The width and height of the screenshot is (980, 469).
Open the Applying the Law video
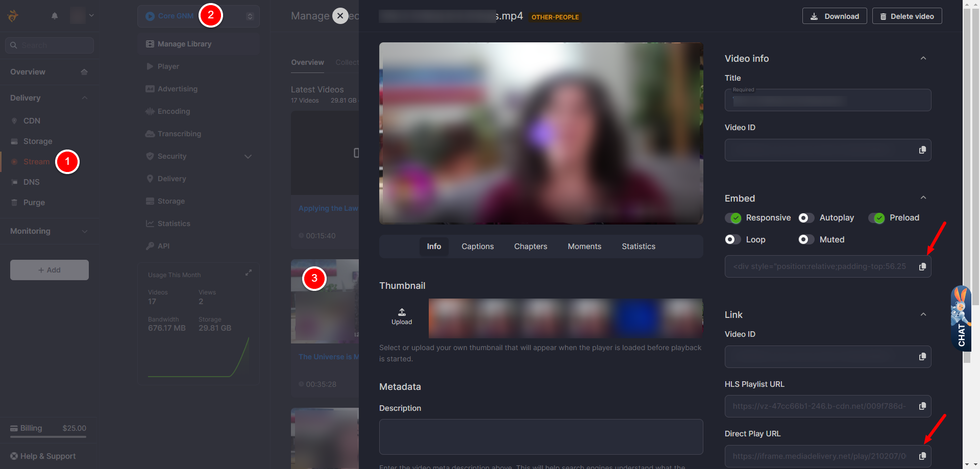[x=328, y=208]
